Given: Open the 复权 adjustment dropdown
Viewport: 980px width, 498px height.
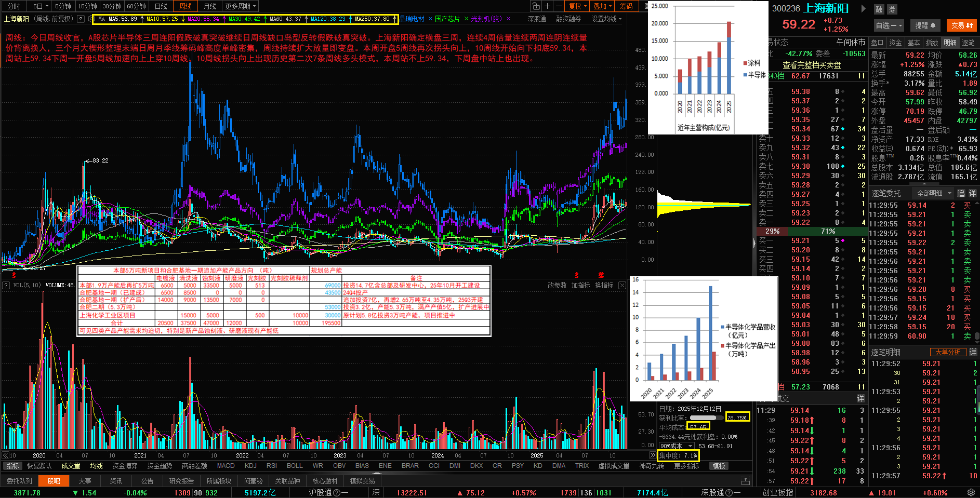Looking at the screenshot, I should pyautogui.click(x=578, y=6).
